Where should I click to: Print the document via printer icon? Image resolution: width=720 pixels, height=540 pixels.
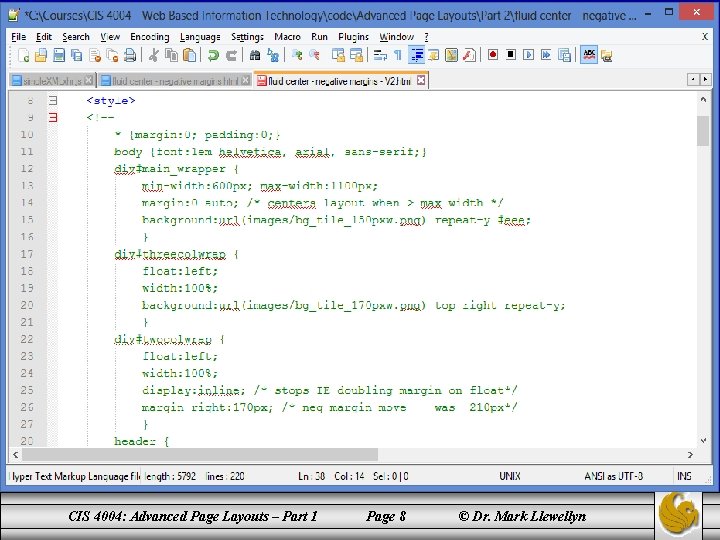click(130, 56)
